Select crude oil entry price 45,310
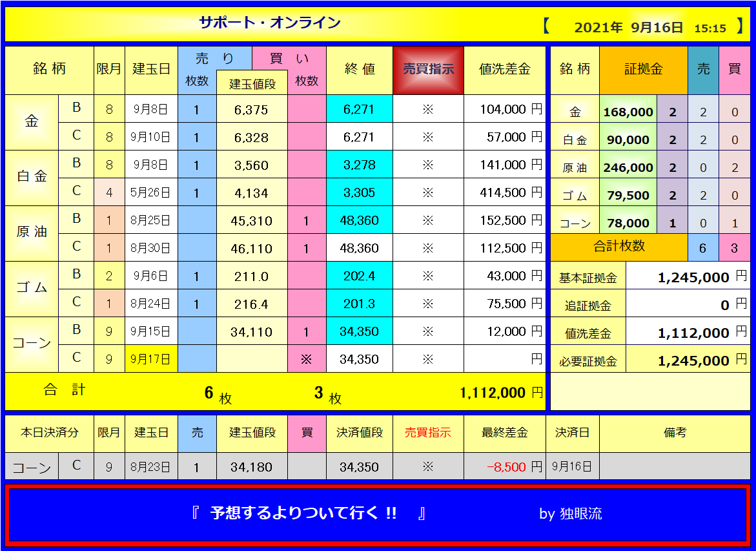The height and width of the screenshot is (551, 756). click(252, 220)
